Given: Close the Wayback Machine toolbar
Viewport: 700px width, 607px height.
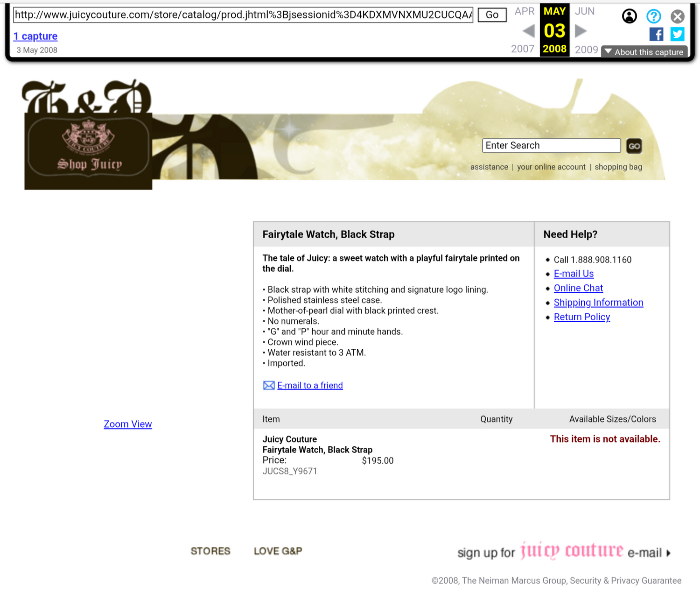Looking at the screenshot, I should [677, 17].
